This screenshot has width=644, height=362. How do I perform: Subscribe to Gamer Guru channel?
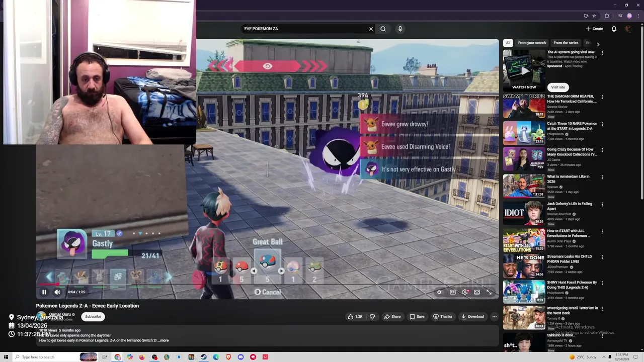point(93,317)
